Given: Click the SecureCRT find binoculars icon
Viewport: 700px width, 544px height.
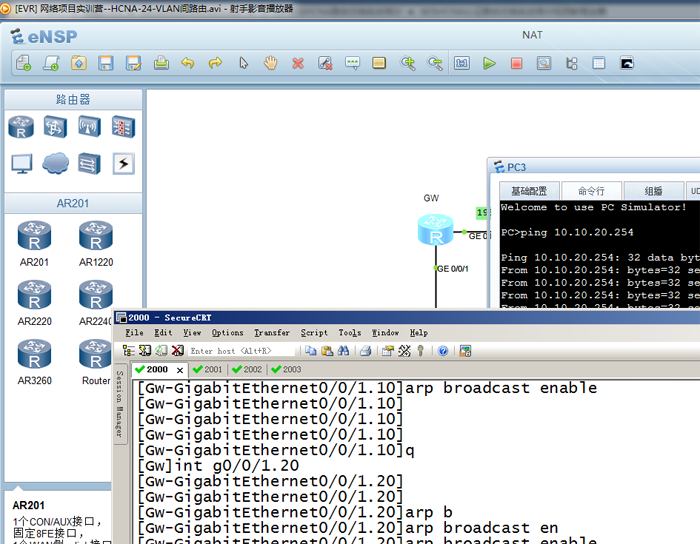Looking at the screenshot, I should [343, 351].
